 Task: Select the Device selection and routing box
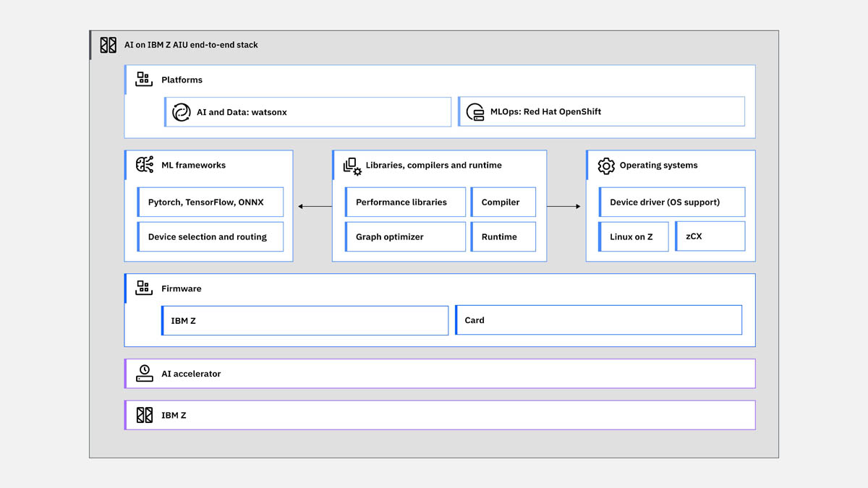[x=210, y=237]
